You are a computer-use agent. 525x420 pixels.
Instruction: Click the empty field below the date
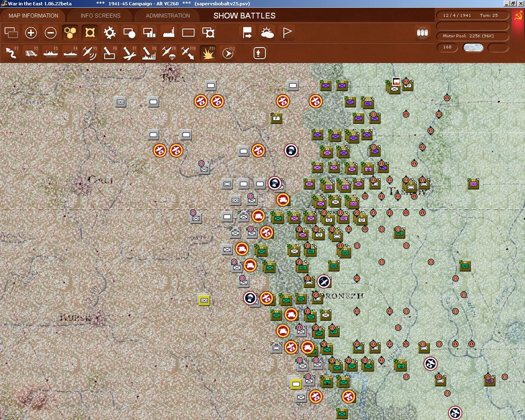[x=473, y=25]
